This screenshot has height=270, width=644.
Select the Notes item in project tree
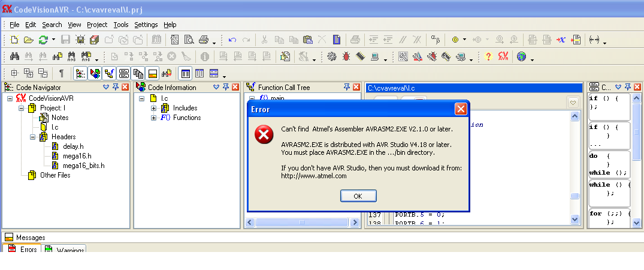tap(60, 118)
